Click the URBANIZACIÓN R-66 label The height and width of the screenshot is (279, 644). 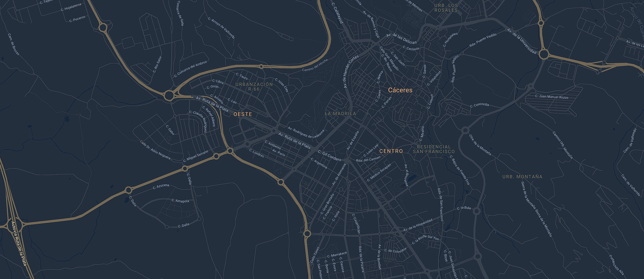(254, 87)
